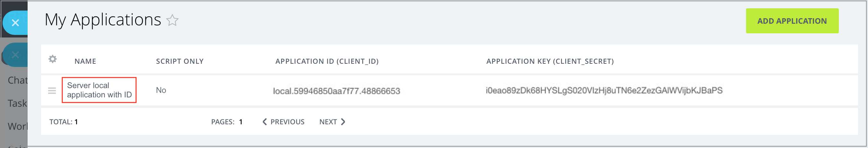Image resolution: width=868 pixels, height=148 pixels.
Task: Select the application key value text
Action: [604, 90]
